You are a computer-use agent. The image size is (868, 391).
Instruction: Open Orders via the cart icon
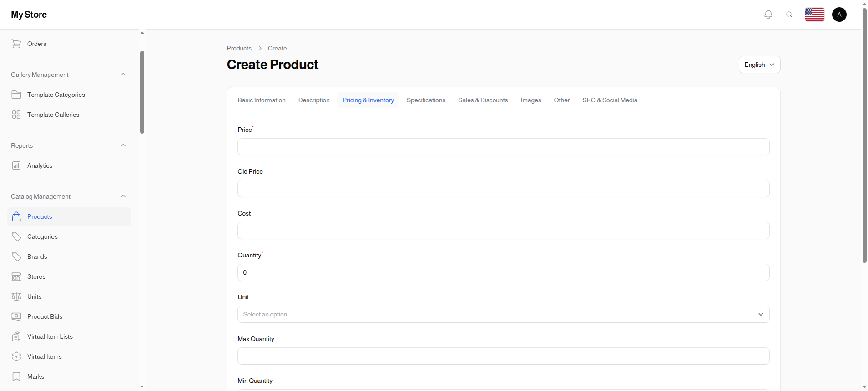point(16,44)
